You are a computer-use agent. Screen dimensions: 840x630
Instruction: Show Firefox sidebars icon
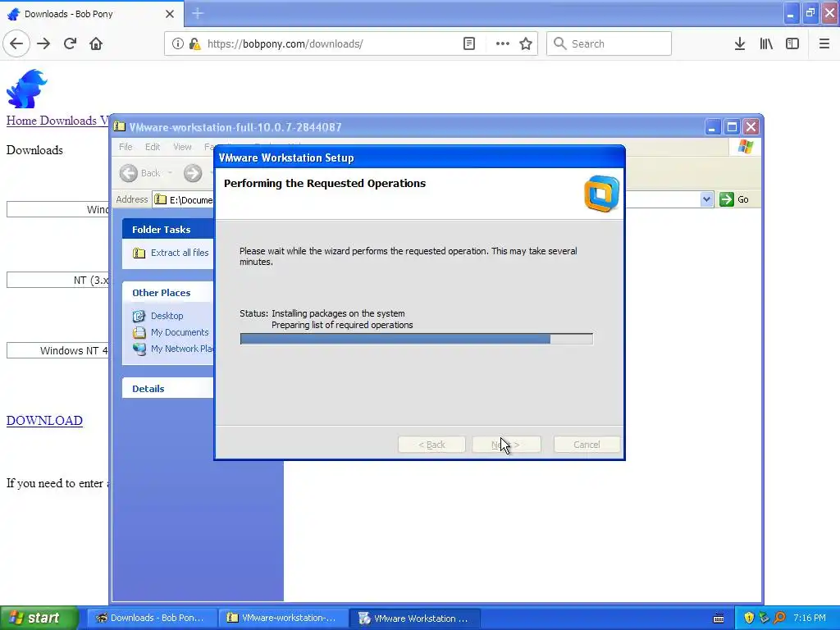(x=792, y=44)
